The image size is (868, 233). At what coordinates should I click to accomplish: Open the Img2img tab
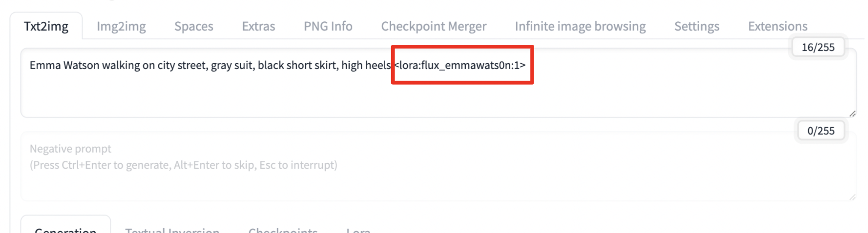tap(121, 26)
